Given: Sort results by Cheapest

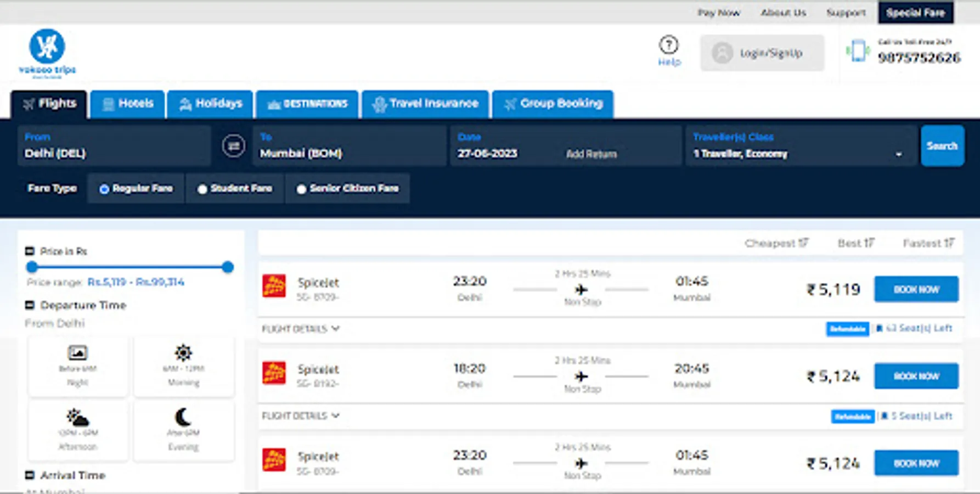Looking at the screenshot, I should 776,243.
